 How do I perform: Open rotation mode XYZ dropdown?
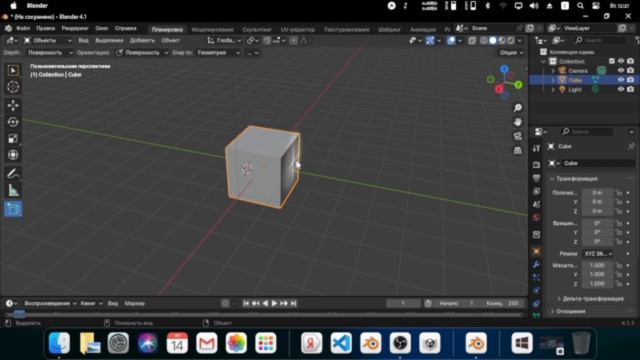pos(598,253)
